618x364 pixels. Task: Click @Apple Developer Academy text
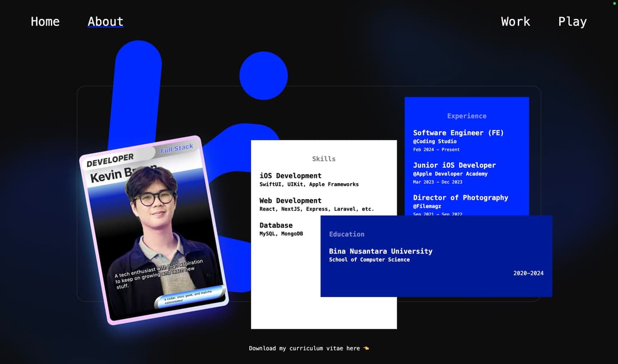(450, 173)
